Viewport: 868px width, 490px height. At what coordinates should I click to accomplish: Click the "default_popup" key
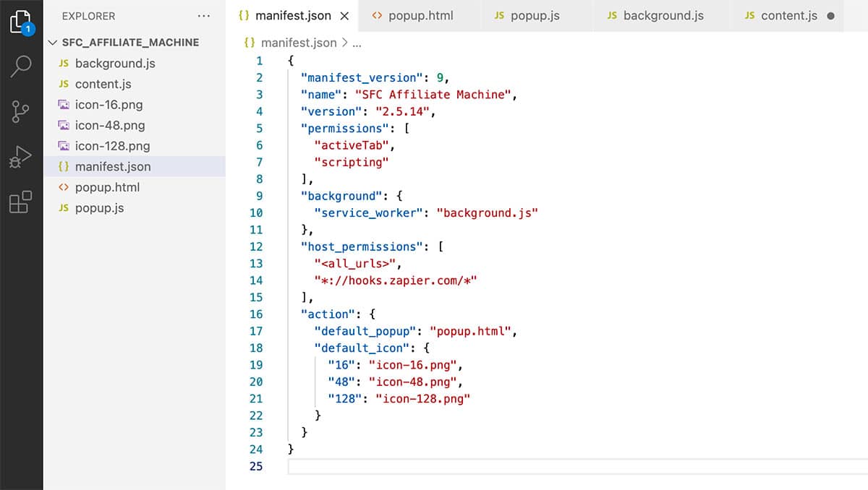tap(365, 331)
